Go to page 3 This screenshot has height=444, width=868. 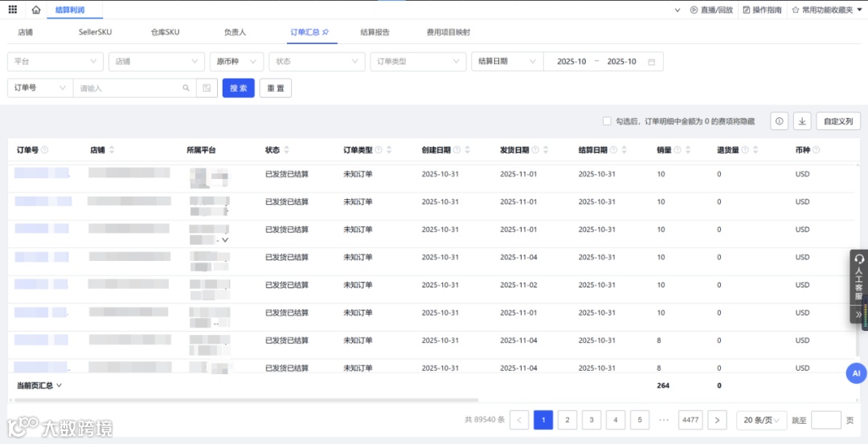[x=592, y=420]
